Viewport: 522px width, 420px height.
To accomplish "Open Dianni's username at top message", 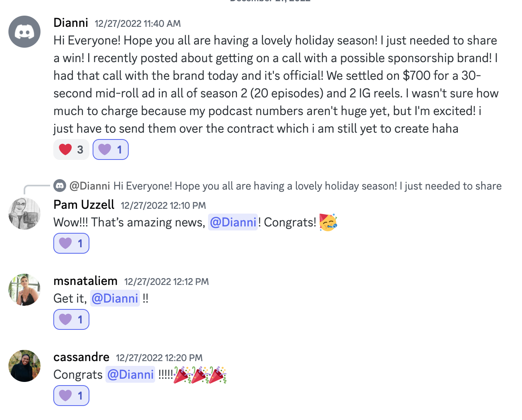I will [71, 22].
